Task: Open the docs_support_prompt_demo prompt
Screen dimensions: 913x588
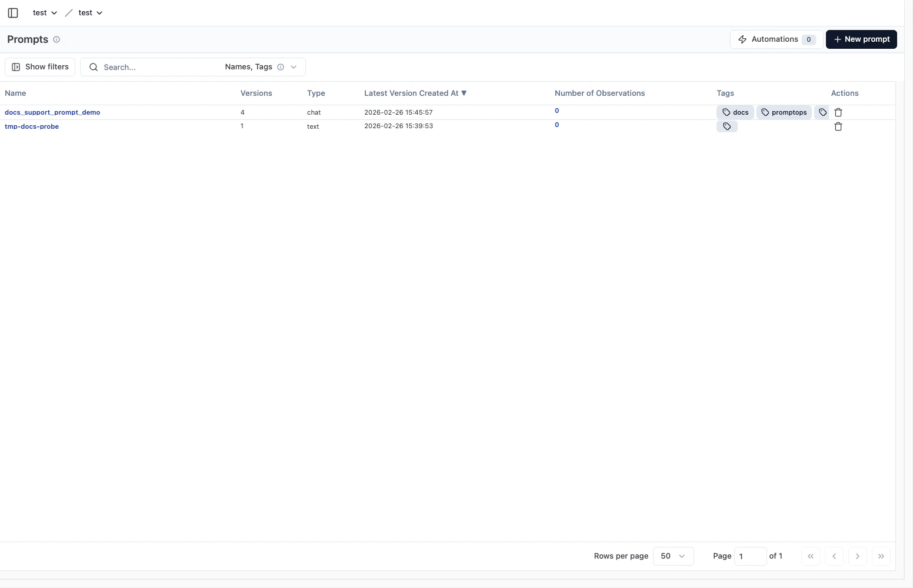Action: click(x=52, y=112)
